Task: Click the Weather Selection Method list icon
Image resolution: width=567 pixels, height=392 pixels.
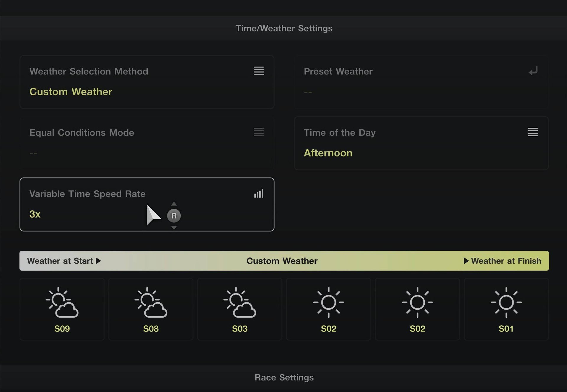Action: [258, 71]
